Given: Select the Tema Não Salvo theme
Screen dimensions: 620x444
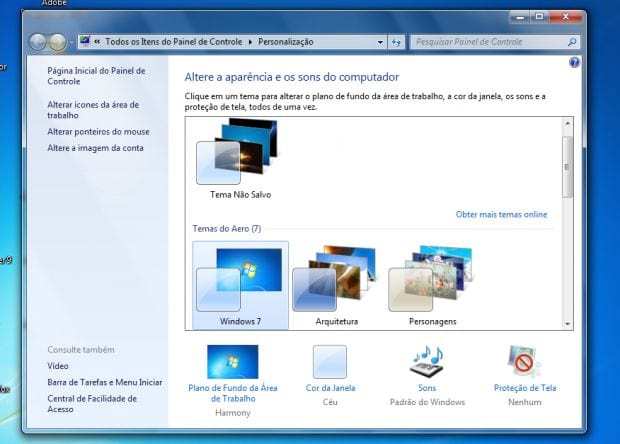Looking at the screenshot, I should click(240, 159).
